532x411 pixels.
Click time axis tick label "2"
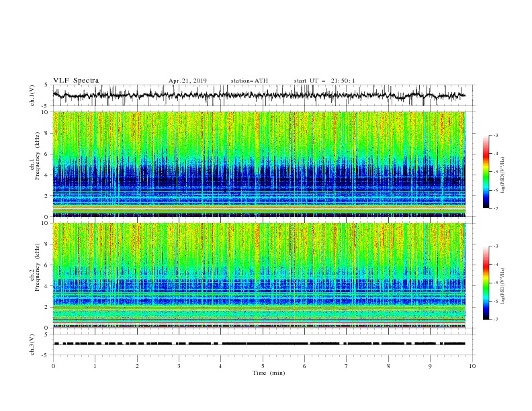pyautogui.click(x=137, y=366)
